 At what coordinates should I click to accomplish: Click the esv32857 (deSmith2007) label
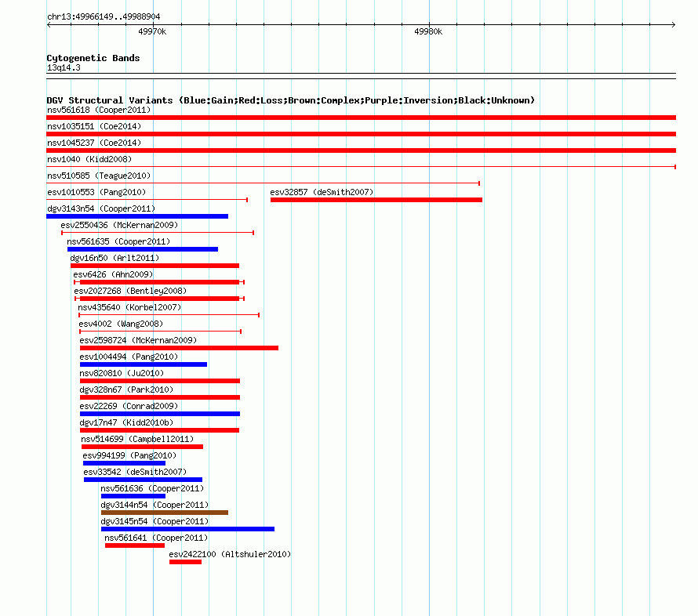[x=322, y=192]
